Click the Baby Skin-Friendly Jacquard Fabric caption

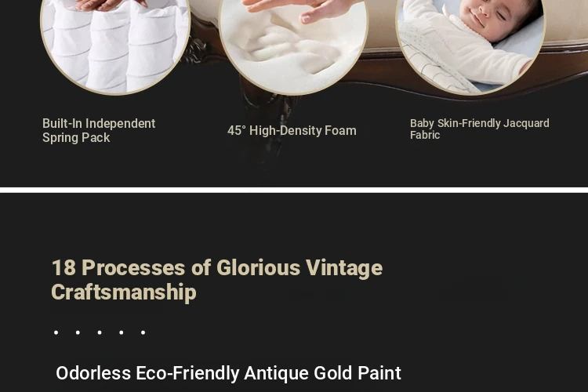point(479,129)
